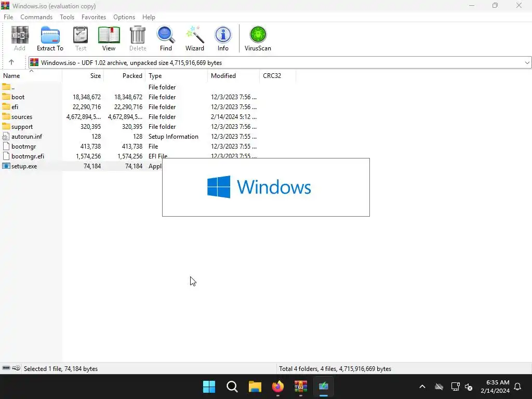
Task: Select the bootmgr file icon
Action: [x=6, y=146]
